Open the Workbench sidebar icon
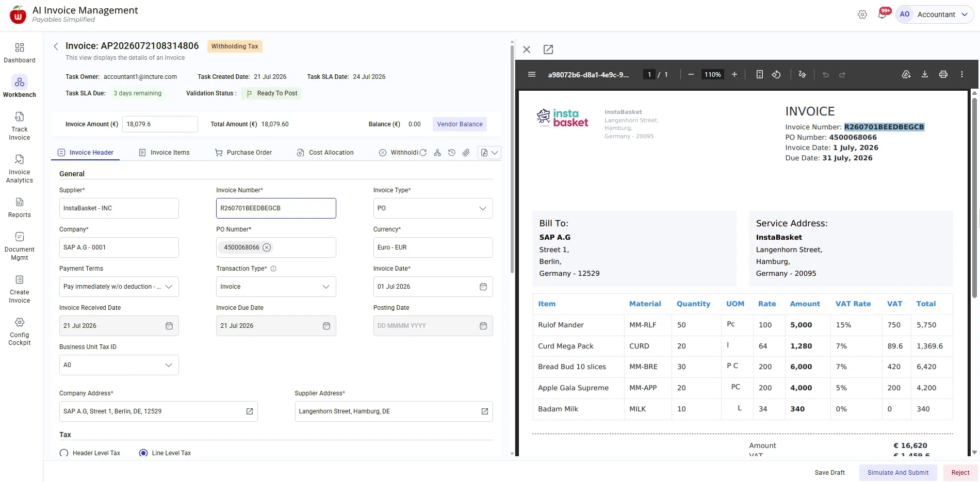 tap(20, 82)
